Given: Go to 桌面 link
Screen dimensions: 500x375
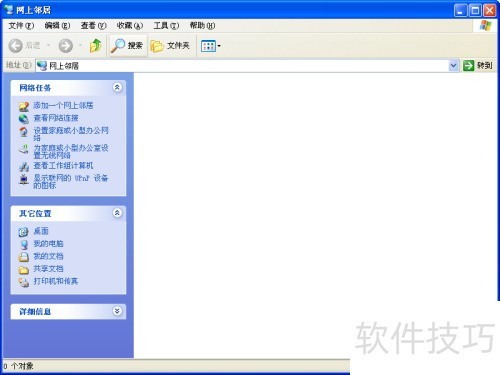Looking at the screenshot, I should [41, 231].
